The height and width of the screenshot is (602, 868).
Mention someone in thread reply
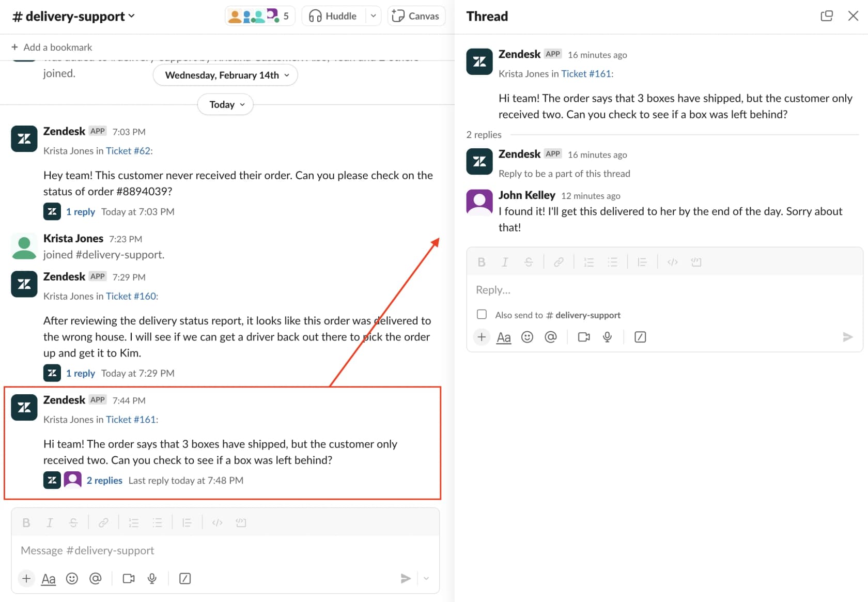pos(551,337)
